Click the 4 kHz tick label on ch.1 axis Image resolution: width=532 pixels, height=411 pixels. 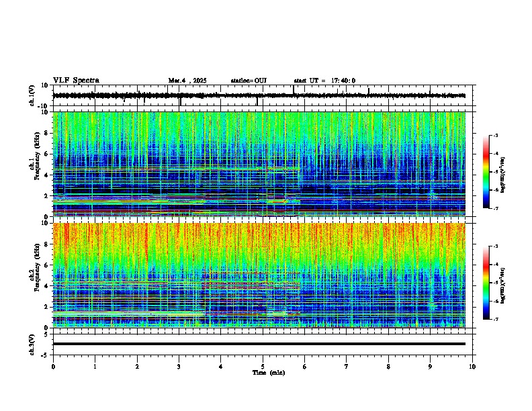click(47, 175)
